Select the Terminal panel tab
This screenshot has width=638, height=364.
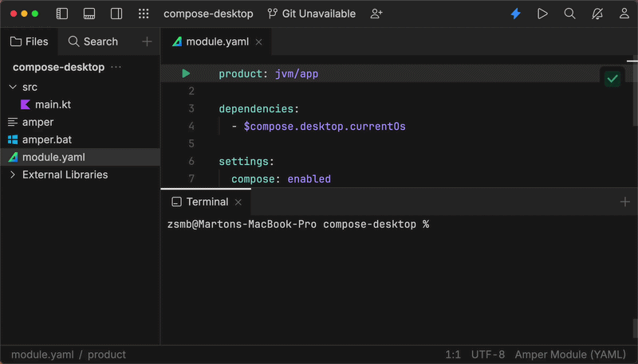pyautogui.click(x=207, y=202)
